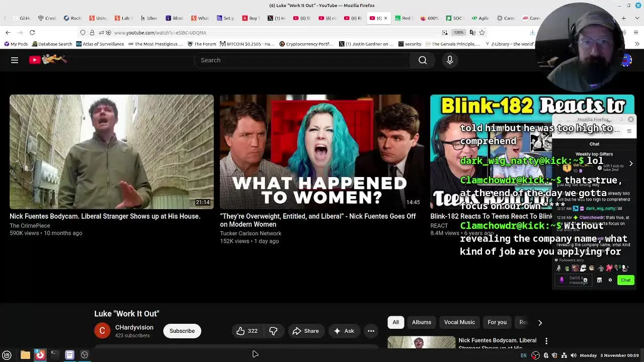Open tracking protection shield icon

click(x=83, y=33)
